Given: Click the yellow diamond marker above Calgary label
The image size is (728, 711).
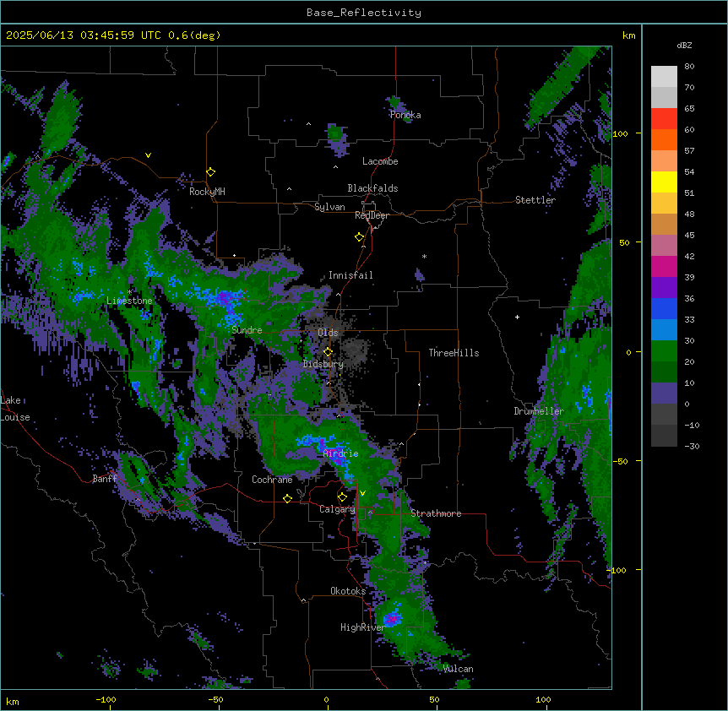Looking at the screenshot, I should coord(342,497).
